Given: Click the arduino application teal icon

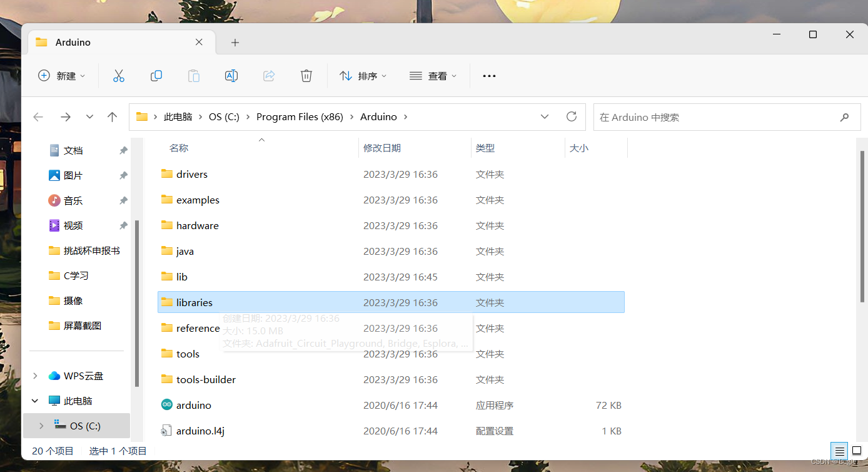Looking at the screenshot, I should pyautogui.click(x=166, y=405).
